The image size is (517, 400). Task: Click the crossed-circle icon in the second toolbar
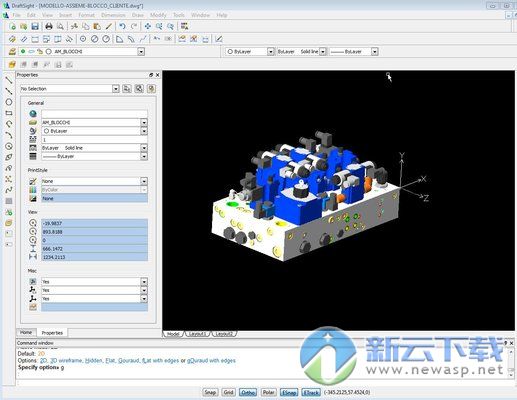coord(94,39)
